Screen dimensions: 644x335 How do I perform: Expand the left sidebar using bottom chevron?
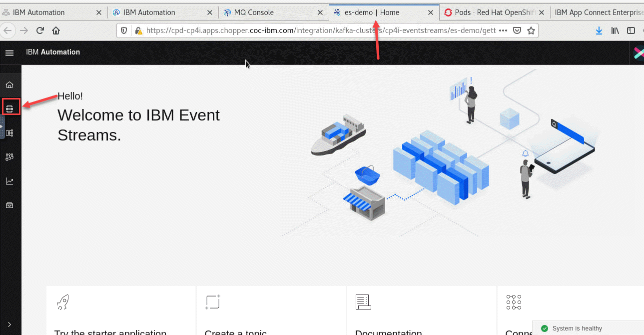(x=9, y=324)
